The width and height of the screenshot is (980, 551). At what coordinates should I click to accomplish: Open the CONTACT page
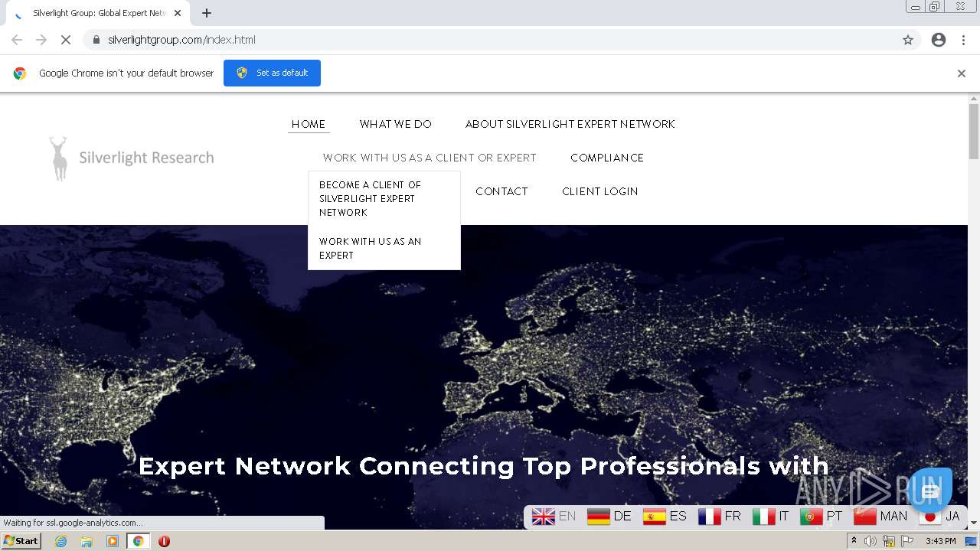[x=501, y=191]
